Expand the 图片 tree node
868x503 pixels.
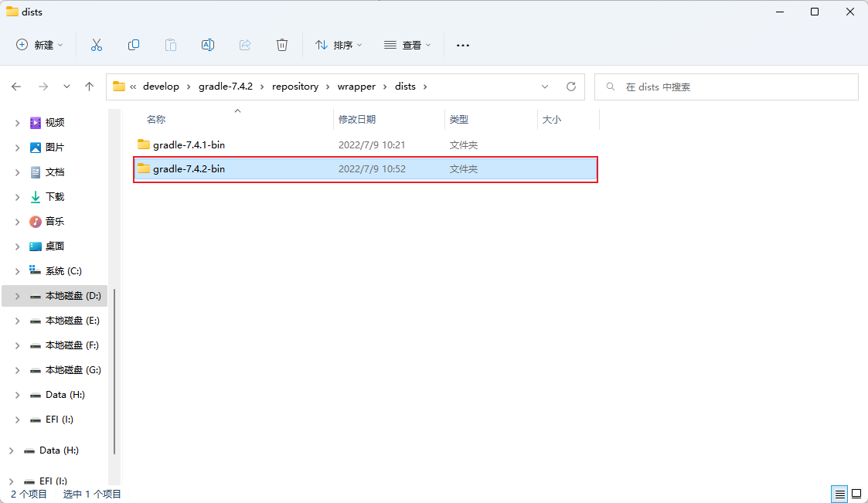tap(17, 148)
